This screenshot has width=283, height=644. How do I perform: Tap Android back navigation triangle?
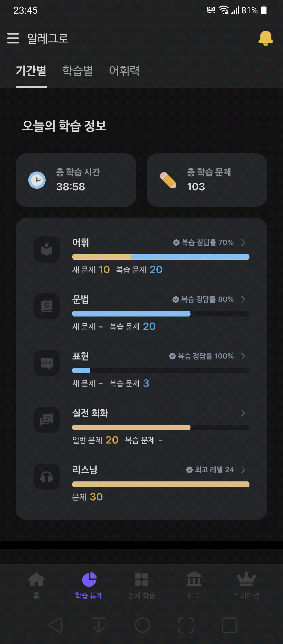56,625
